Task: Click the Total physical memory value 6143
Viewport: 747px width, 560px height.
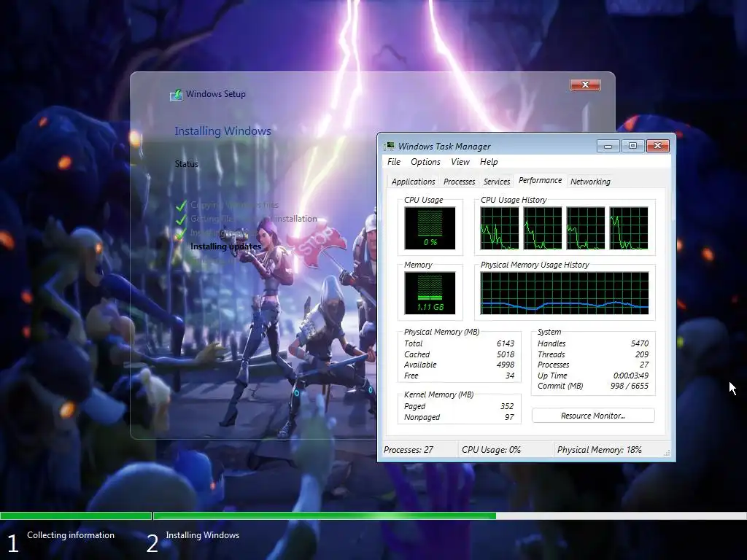Action: (505, 343)
